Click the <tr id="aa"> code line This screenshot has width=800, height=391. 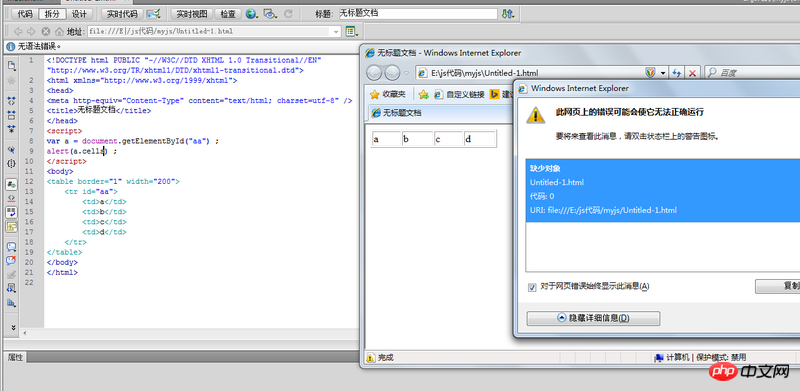pyautogui.click(x=91, y=191)
